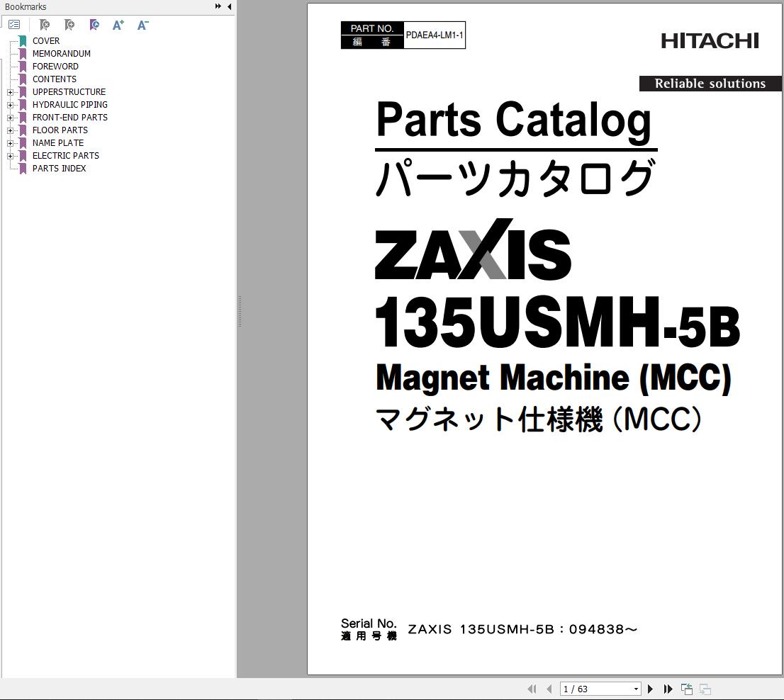Increase bookmark text size with A+
This screenshot has width=784, height=700.
[x=118, y=25]
